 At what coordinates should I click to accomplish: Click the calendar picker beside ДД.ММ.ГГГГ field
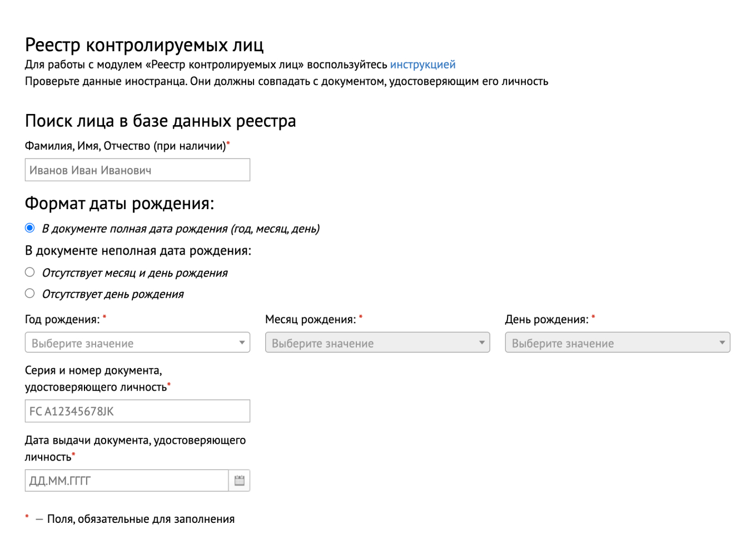239,480
